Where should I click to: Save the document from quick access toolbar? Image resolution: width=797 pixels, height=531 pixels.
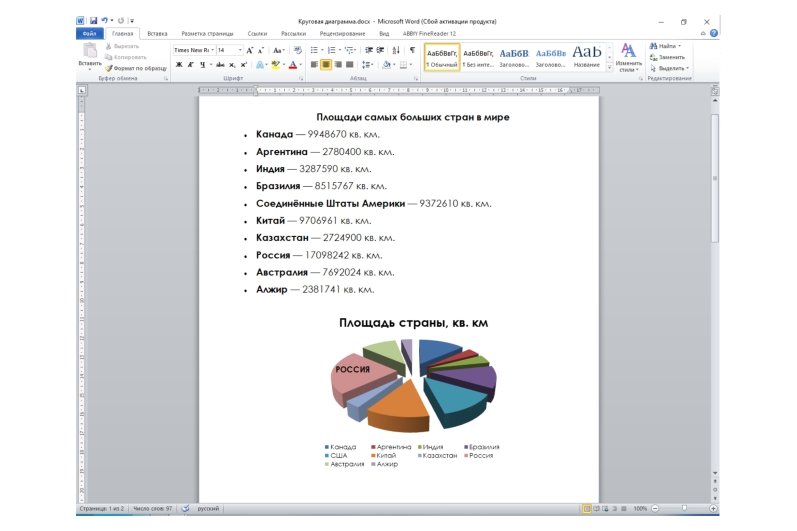tap(94, 21)
